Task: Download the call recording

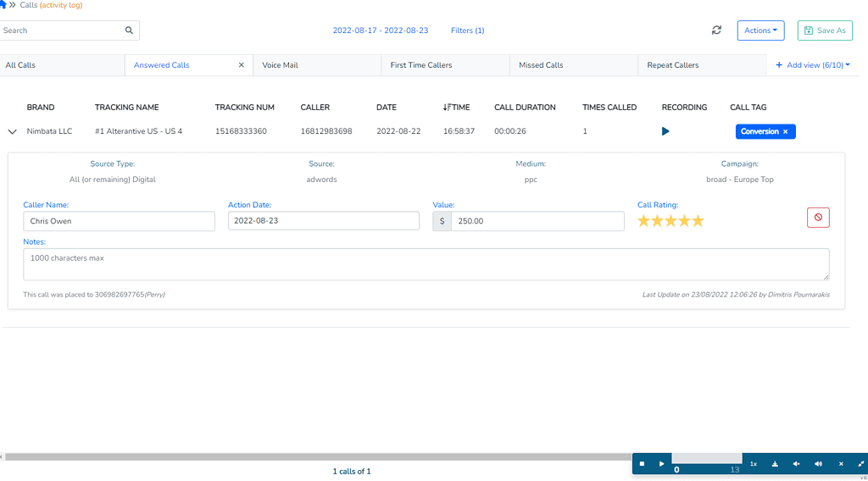Action: [x=775, y=464]
